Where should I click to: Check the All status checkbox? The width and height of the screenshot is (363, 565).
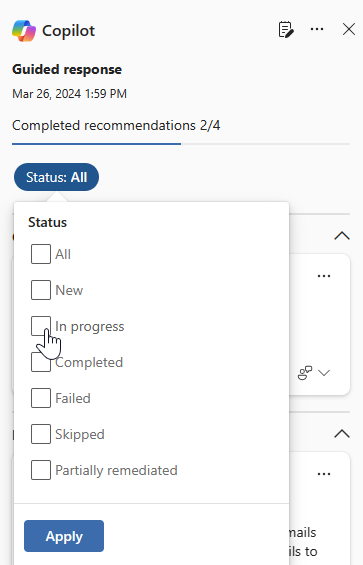coord(41,254)
